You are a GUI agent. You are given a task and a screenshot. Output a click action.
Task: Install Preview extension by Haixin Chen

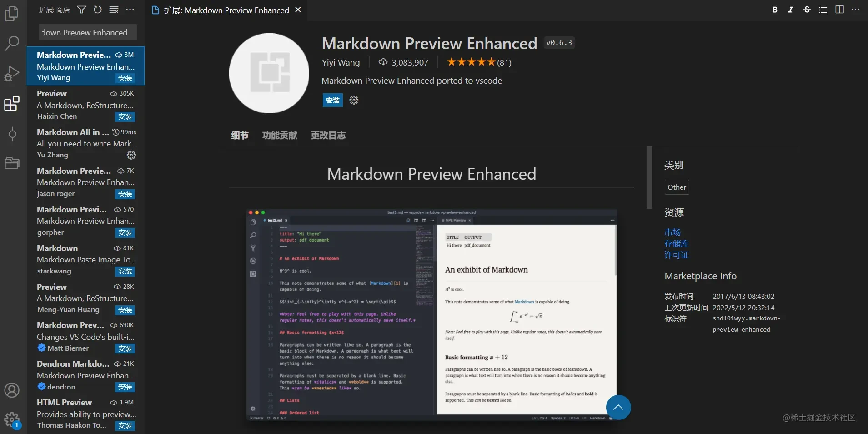click(x=125, y=116)
